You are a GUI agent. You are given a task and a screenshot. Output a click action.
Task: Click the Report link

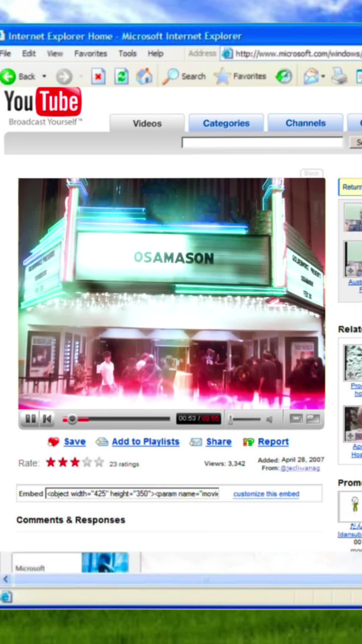tap(273, 442)
